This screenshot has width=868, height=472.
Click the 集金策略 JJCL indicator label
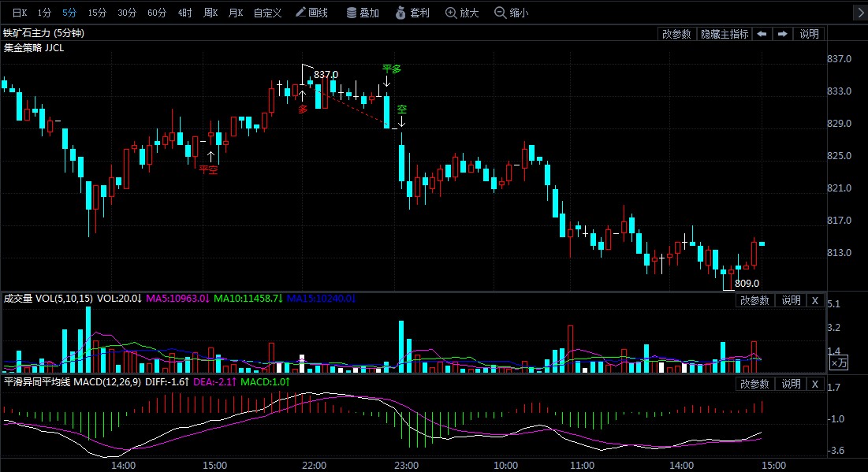tap(34, 48)
